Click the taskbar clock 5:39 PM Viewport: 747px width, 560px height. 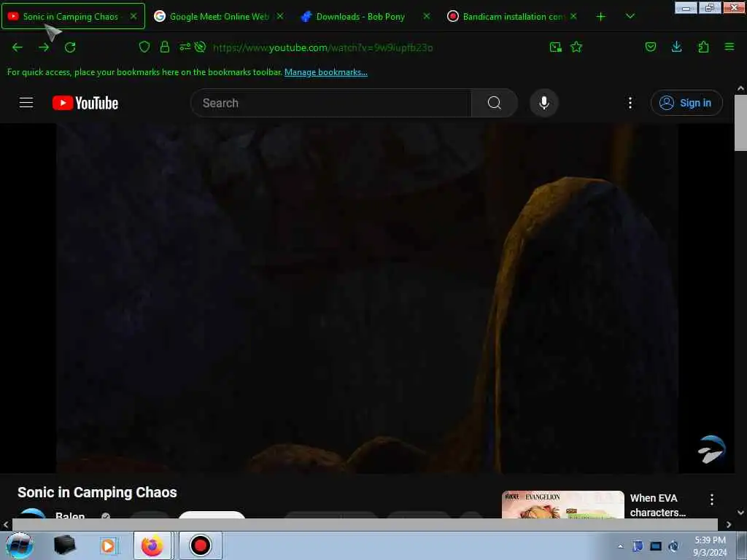(710, 546)
